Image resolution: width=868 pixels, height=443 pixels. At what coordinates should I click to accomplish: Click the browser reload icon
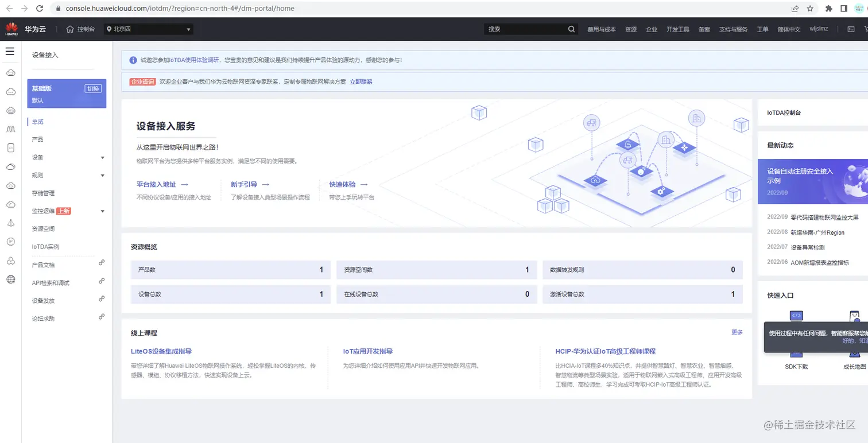40,9
